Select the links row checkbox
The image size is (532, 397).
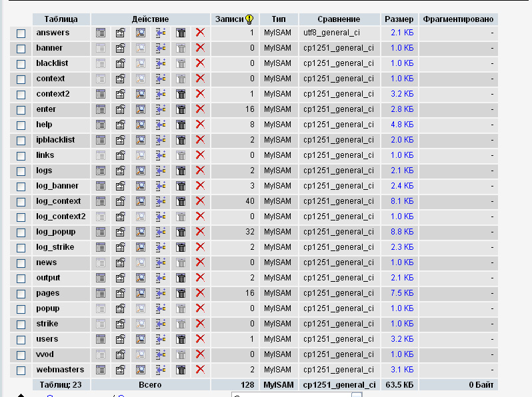coord(21,156)
